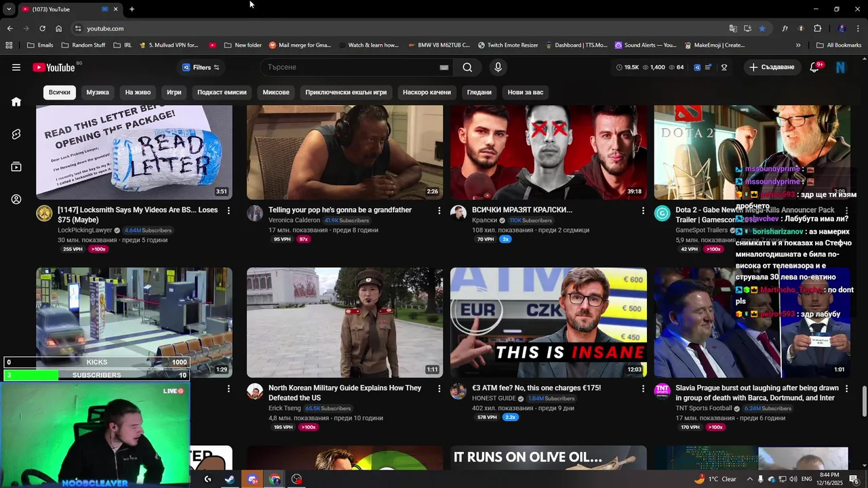Open options menu for Locksmith video
Image resolution: width=868 pixels, height=488 pixels.
point(229,211)
